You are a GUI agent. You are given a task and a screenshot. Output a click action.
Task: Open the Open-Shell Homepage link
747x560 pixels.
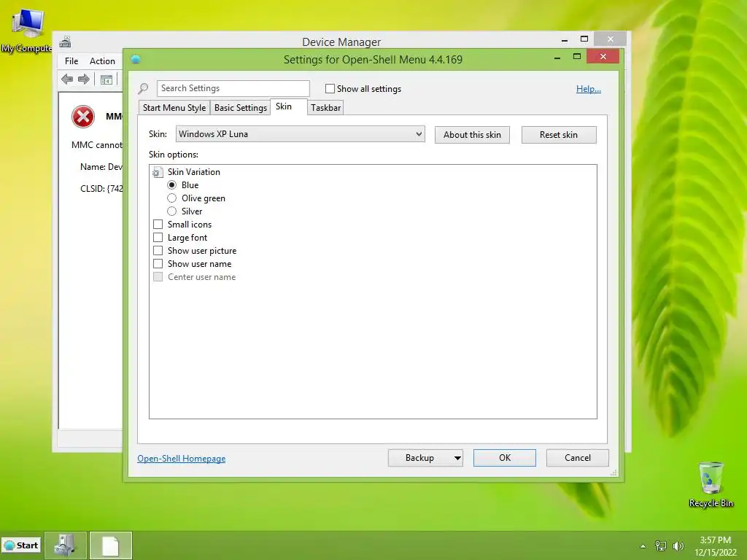tap(182, 459)
